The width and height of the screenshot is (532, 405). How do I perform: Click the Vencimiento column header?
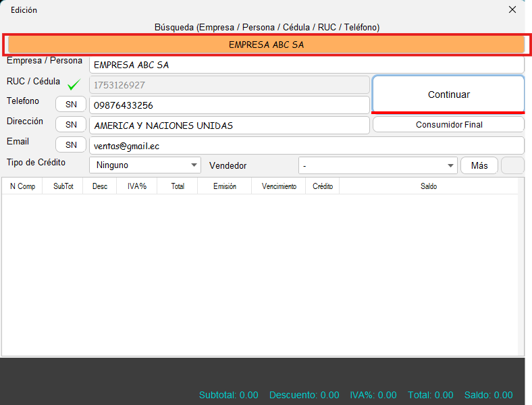pyautogui.click(x=278, y=186)
